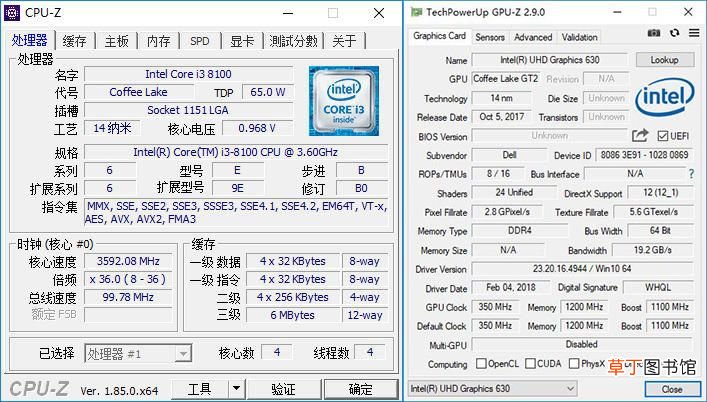Select the Graphics Card tab

click(x=439, y=36)
